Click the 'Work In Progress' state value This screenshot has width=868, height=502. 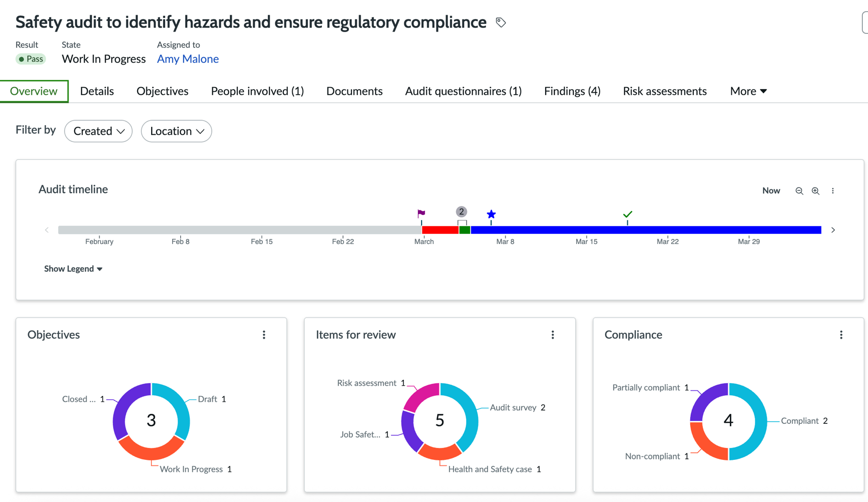104,59
